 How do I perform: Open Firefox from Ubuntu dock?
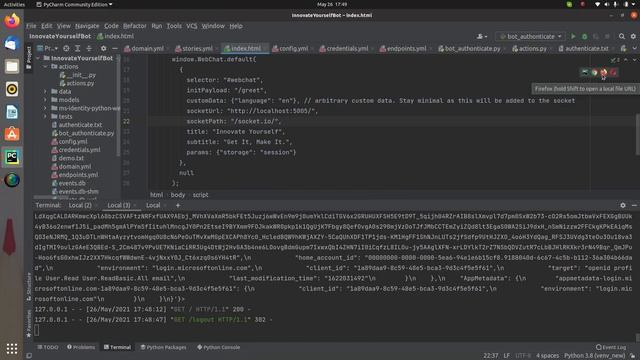tap(12, 20)
